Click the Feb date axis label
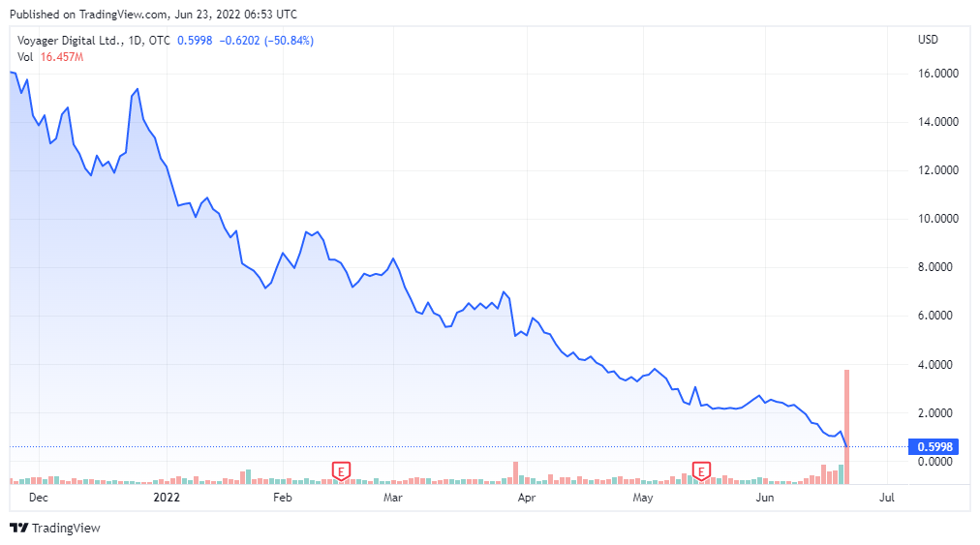980x545 pixels. point(283,498)
